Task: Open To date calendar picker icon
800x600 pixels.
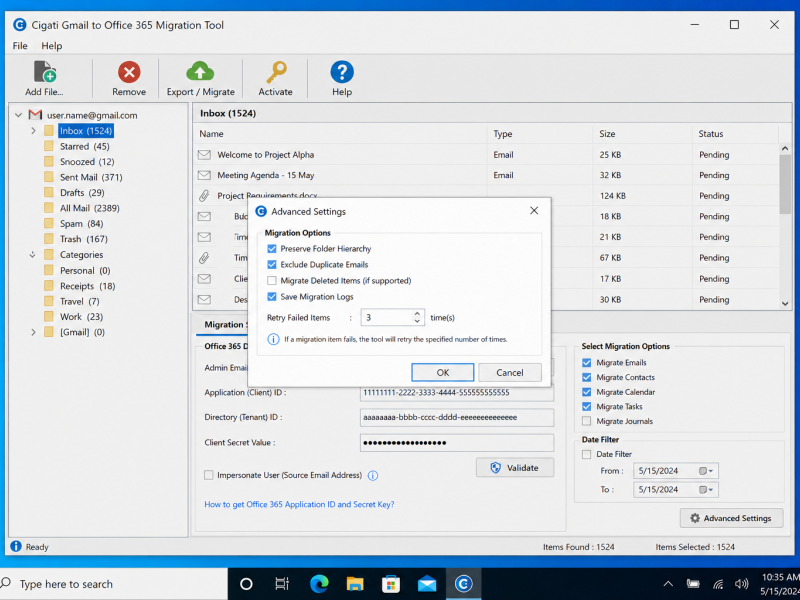Action: point(705,490)
